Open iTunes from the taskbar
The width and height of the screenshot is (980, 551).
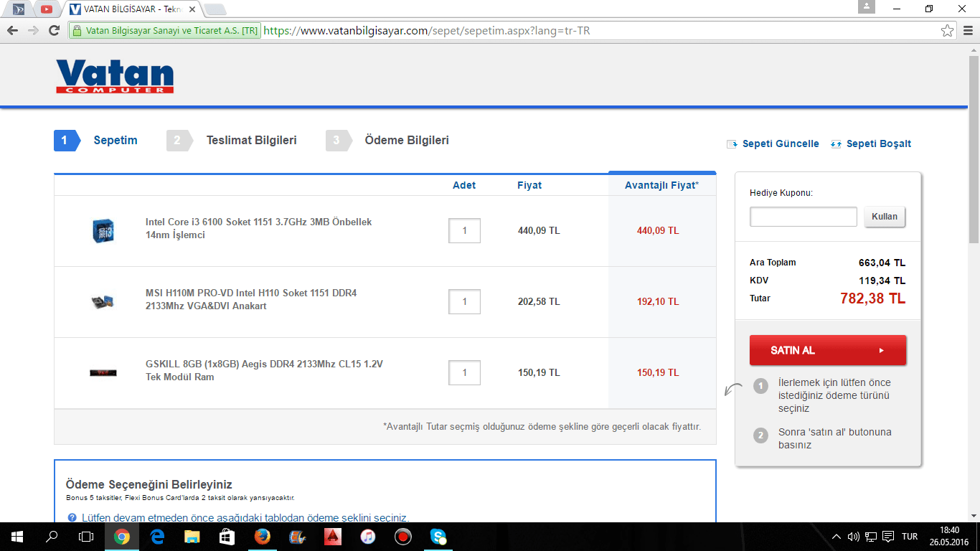(x=368, y=537)
